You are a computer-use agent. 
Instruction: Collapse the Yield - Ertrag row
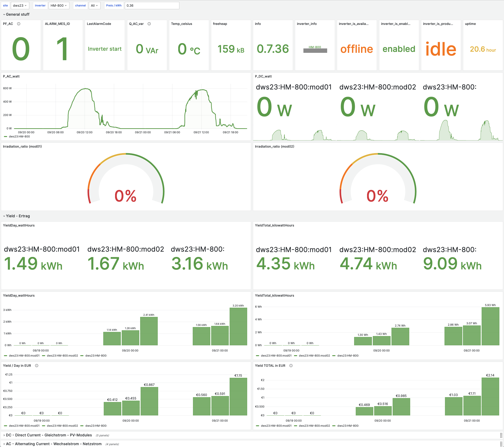[x=18, y=216]
